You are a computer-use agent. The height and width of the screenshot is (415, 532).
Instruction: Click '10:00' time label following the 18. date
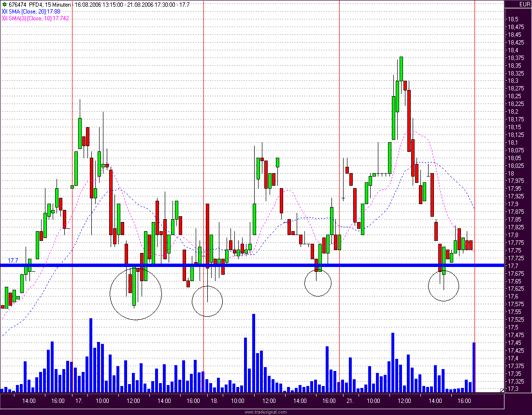tap(238, 401)
